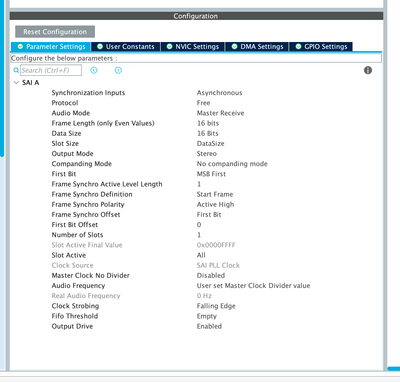Change Fifo Threshold Empty value
Image resolution: width=400 pixels, height=382 pixels.
coord(207,316)
